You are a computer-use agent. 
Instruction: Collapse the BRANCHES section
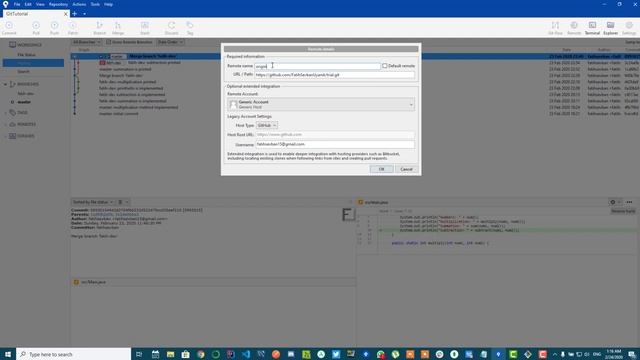coord(5,84)
